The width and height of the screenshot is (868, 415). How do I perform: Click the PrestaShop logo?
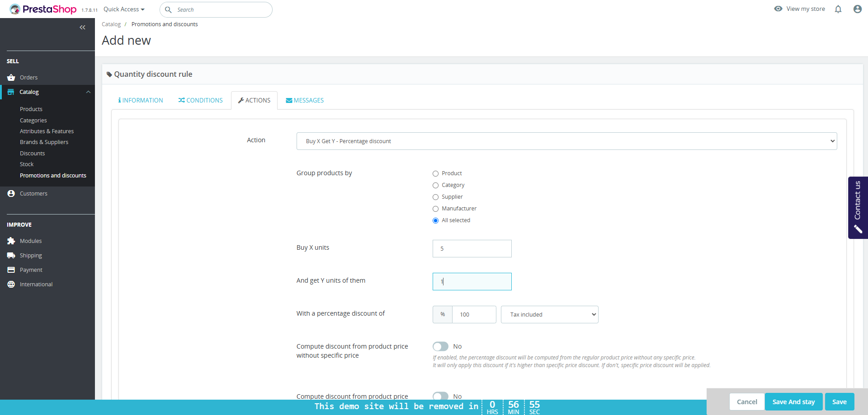43,9
